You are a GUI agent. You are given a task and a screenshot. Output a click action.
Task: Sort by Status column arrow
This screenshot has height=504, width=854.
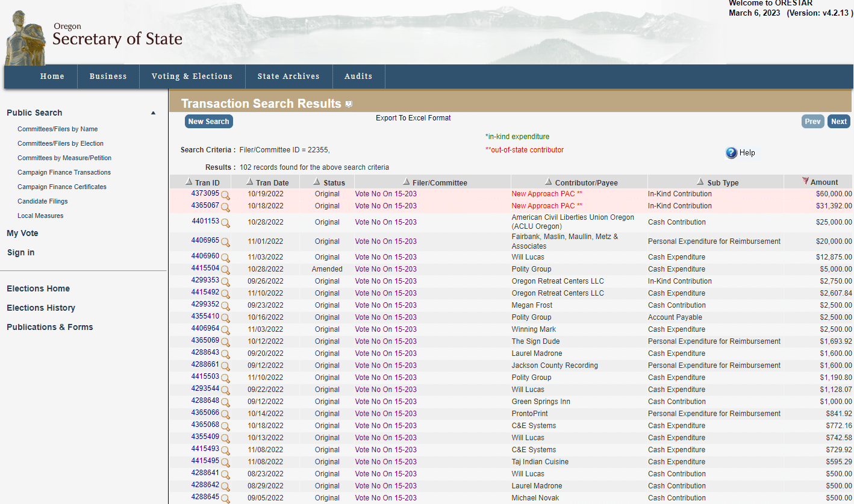pos(317,182)
